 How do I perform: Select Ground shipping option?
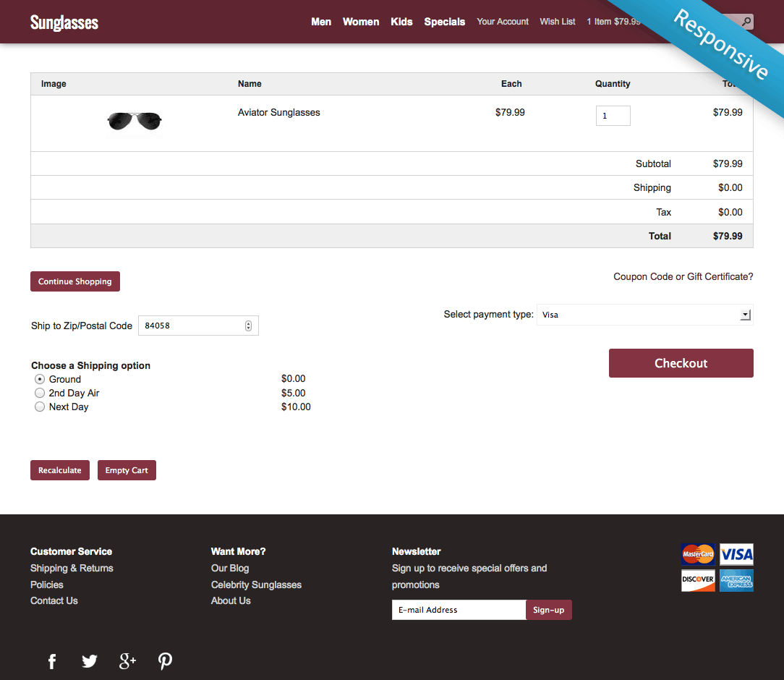point(40,379)
